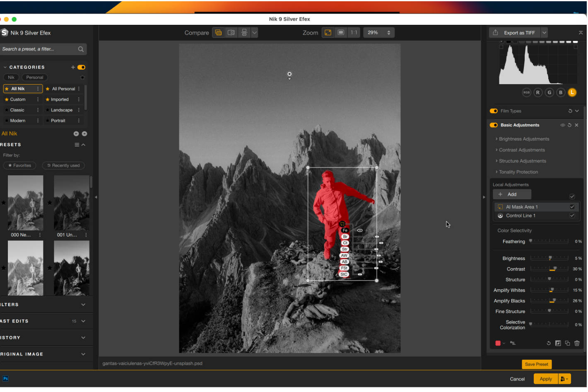The image size is (588, 392).
Task: Set zoom to 1:1
Action: (x=354, y=33)
